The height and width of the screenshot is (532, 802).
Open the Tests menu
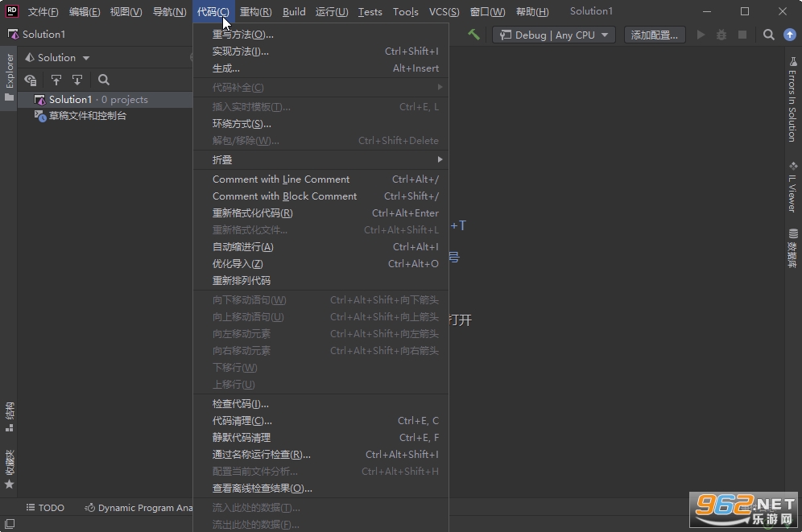click(x=370, y=12)
